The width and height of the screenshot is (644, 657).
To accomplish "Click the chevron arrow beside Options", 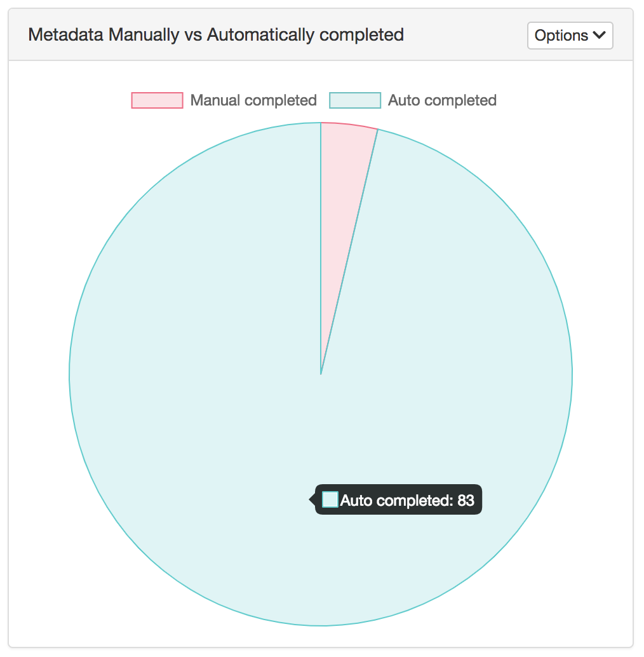I will (599, 36).
